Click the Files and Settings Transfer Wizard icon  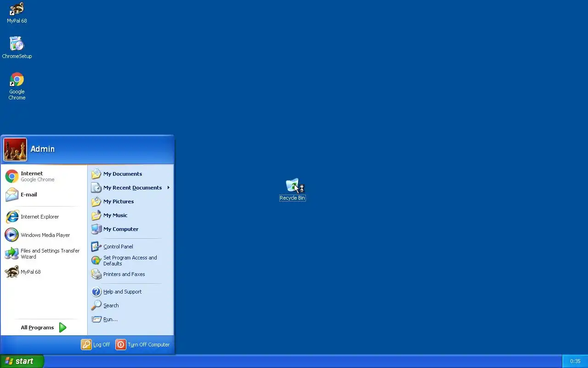[x=12, y=253]
